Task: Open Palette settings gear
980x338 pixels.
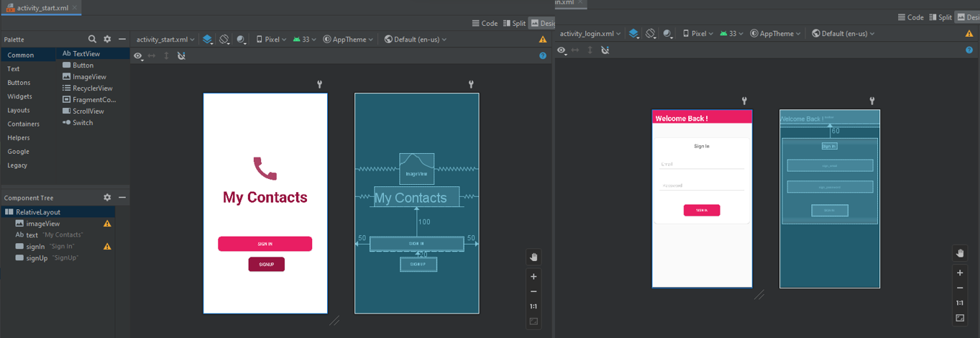Action: pyautogui.click(x=107, y=40)
